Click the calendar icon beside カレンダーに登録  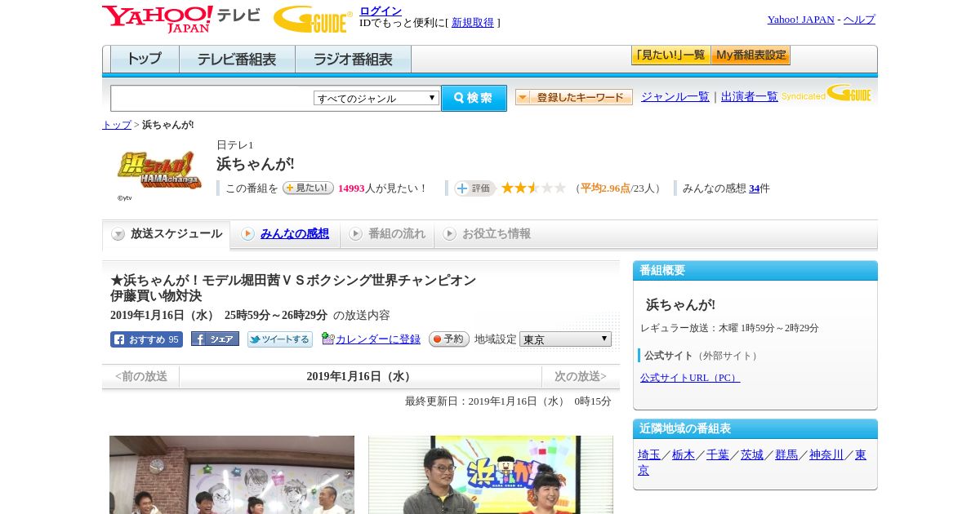(328, 339)
